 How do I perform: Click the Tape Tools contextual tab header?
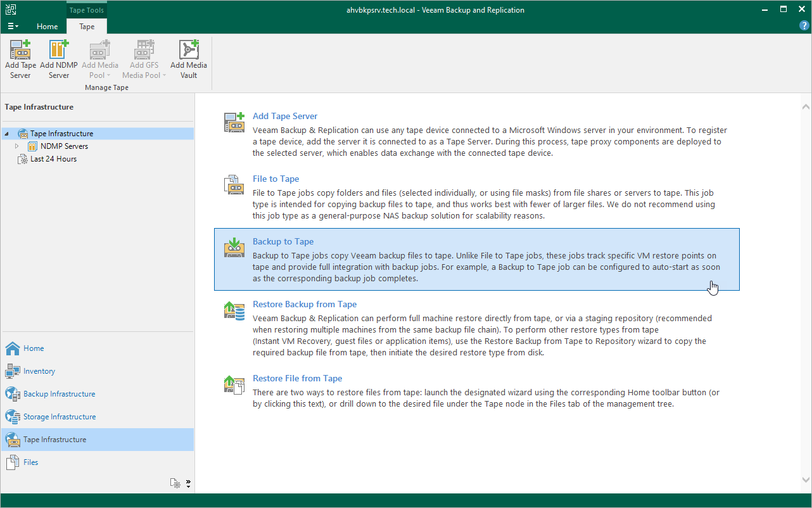pyautogui.click(x=87, y=10)
